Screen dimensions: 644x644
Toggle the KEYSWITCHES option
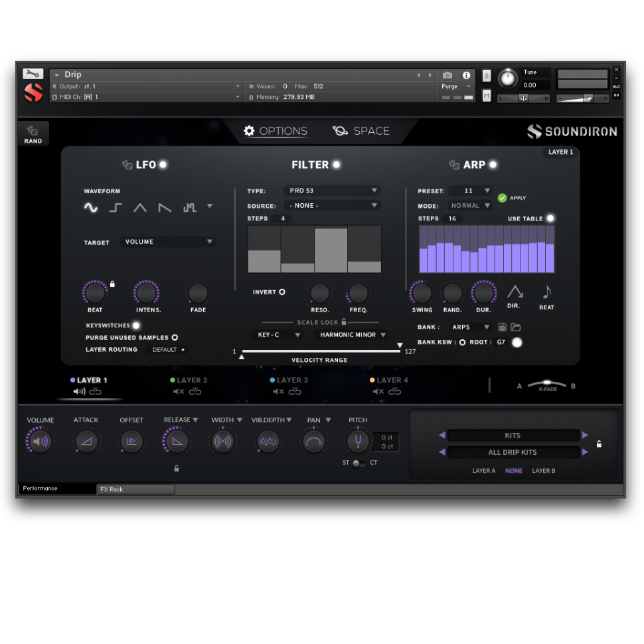point(136,325)
